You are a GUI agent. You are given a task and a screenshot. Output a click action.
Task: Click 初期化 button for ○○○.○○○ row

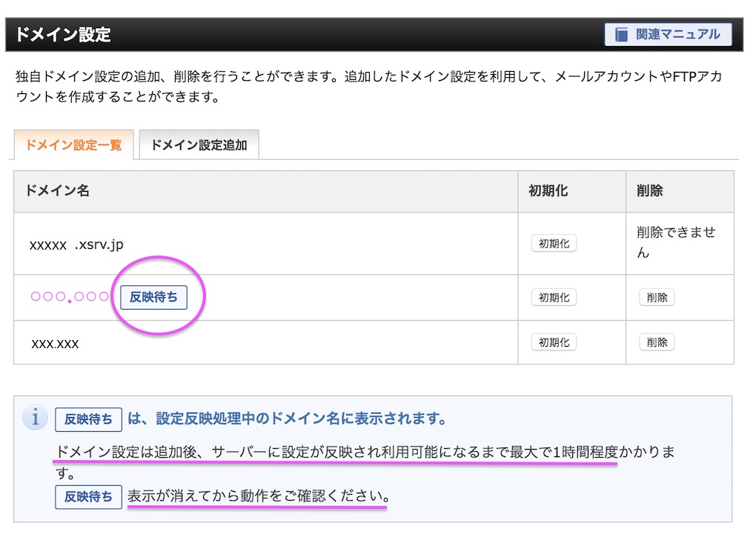554,297
